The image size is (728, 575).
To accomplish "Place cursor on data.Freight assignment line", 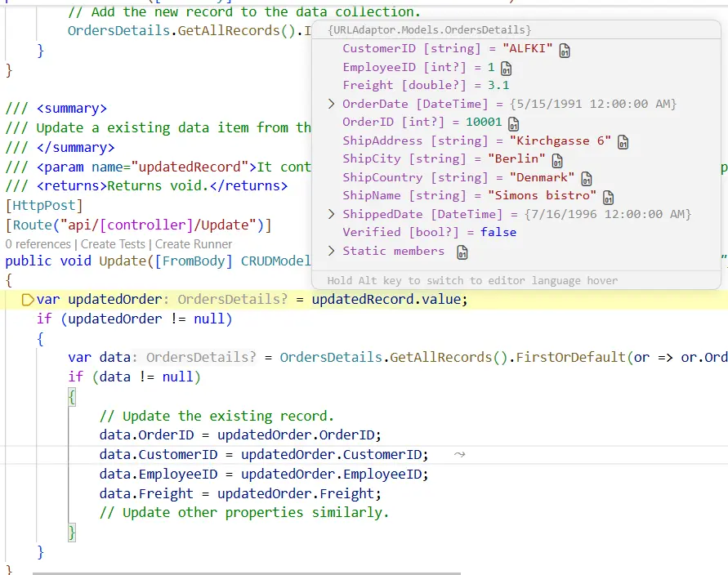I will point(240,493).
